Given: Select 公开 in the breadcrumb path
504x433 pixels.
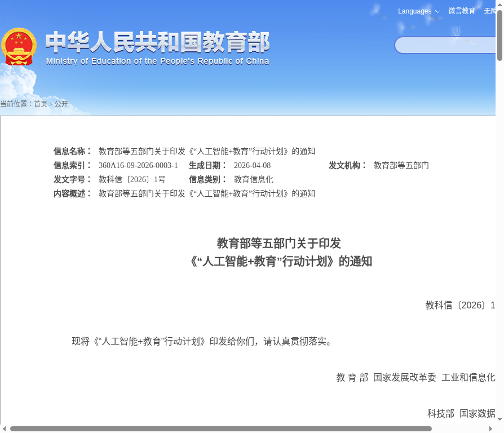Looking at the screenshot, I should click(x=61, y=104).
